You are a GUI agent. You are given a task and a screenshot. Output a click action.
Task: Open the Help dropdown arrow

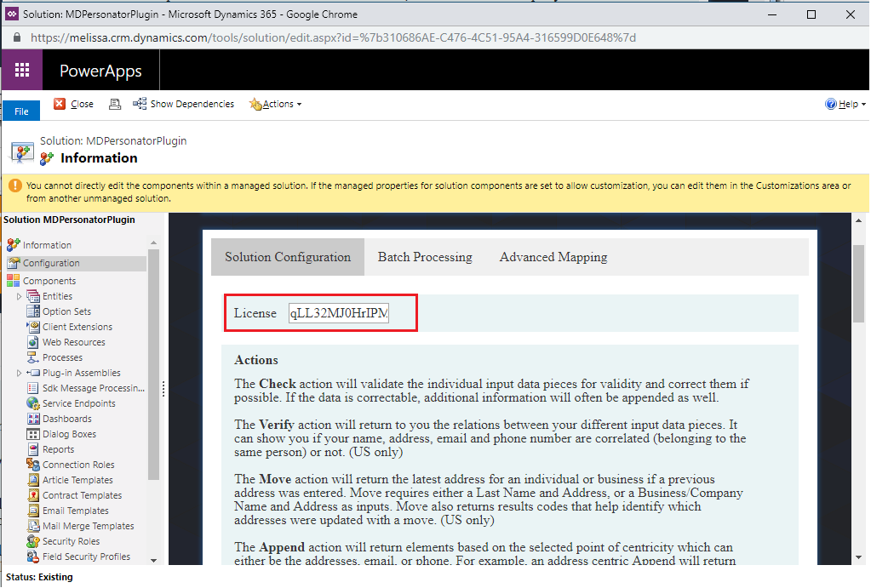863,105
